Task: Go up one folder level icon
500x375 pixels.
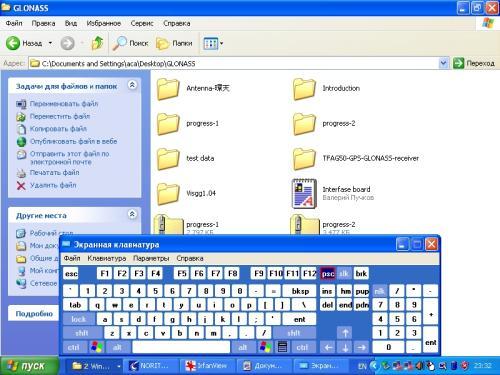Action: (x=97, y=43)
